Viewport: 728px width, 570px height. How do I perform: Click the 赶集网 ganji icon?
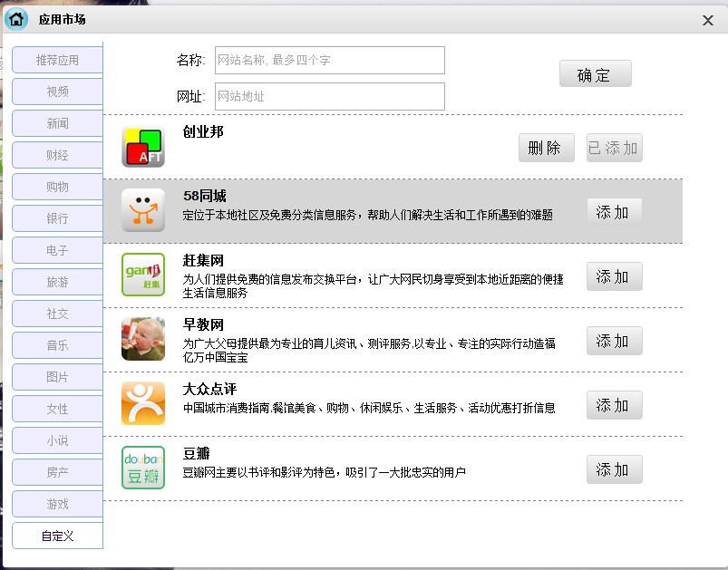click(143, 275)
